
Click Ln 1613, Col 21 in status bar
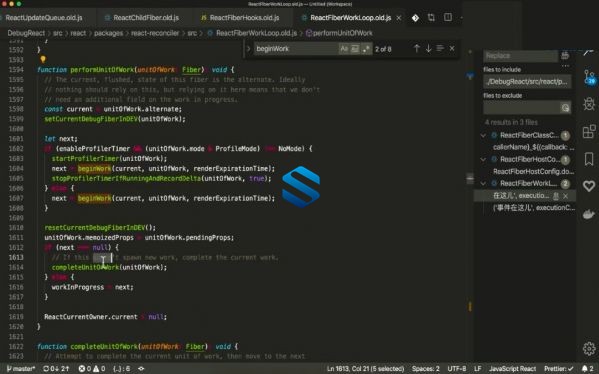tap(366, 369)
